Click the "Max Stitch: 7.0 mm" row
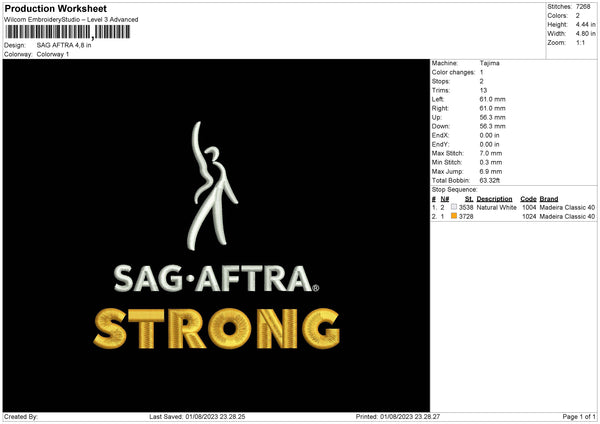Viewport: 600px width, 424px height. coord(467,153)
